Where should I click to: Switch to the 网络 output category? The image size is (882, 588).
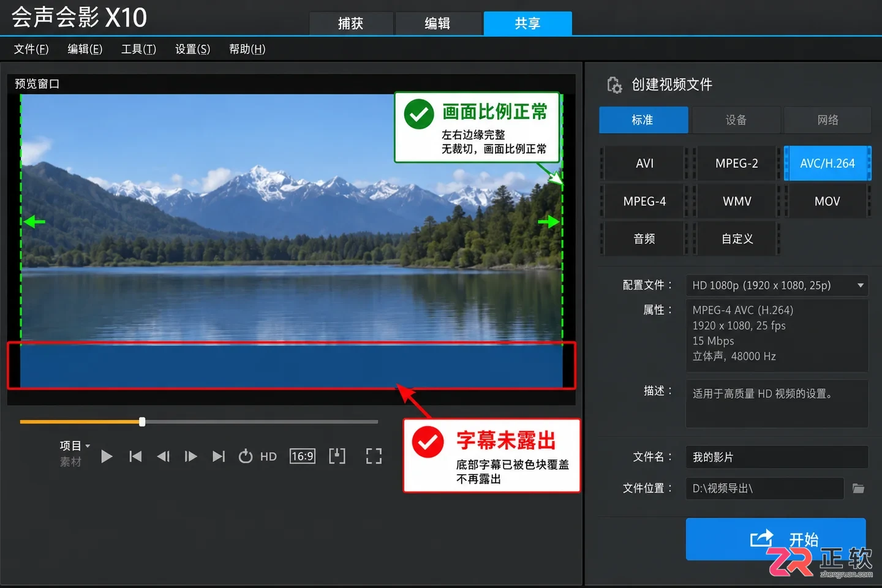(827, 120)
